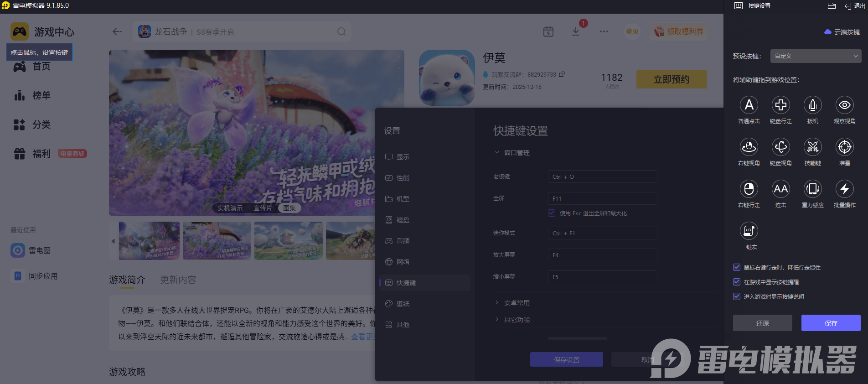This screenshot has height=384, width=868.
Task: Click 全屏 F11 shortcut field
Action: click(x=602, y=198)
